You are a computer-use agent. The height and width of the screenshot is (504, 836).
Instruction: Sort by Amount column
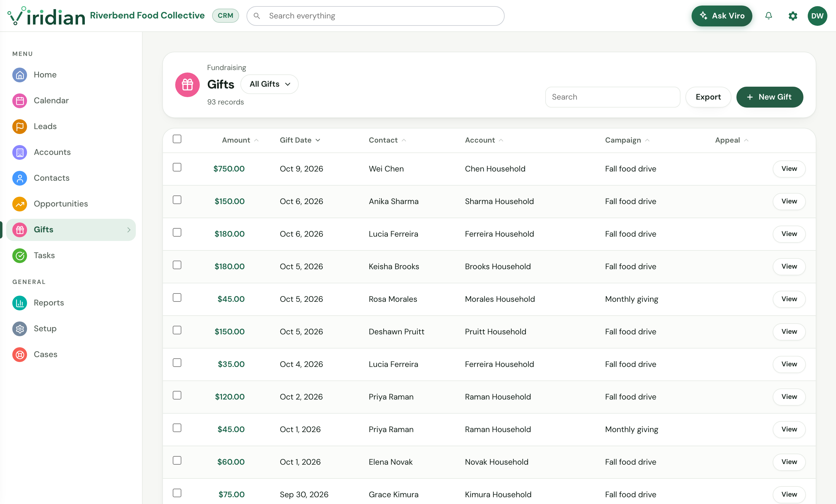[240, 140]
